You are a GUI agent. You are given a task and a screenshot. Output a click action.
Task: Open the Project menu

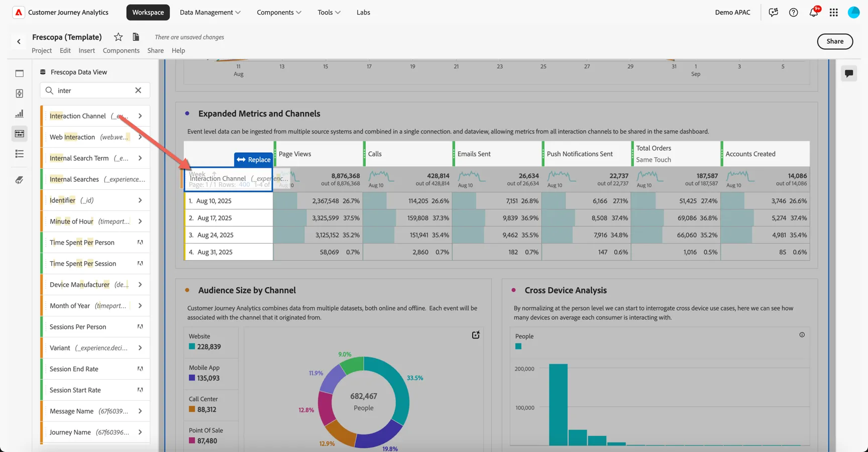[x=42, y=50]
